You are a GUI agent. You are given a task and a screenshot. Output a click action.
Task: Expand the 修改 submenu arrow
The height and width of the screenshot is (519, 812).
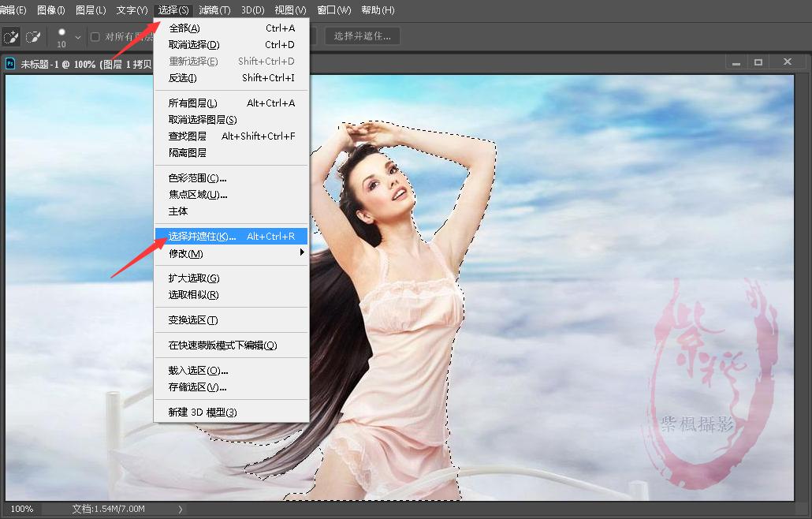[x=301, y=253]
